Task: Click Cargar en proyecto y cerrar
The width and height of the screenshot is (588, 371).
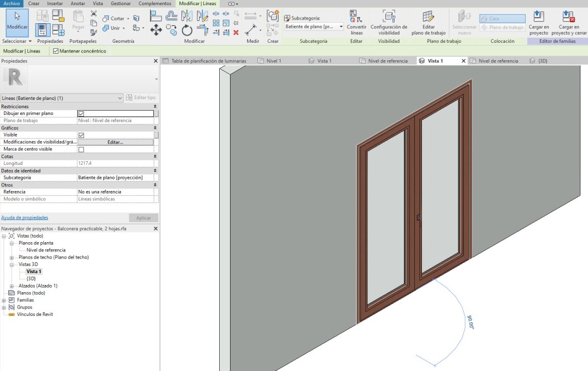Action: pos(569,23)
